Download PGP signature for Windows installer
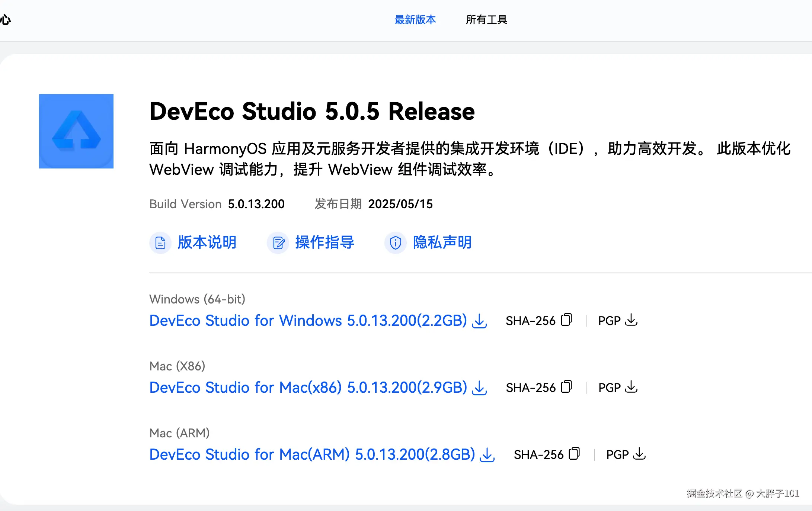 pyautogui.click(x=631, y=320)
